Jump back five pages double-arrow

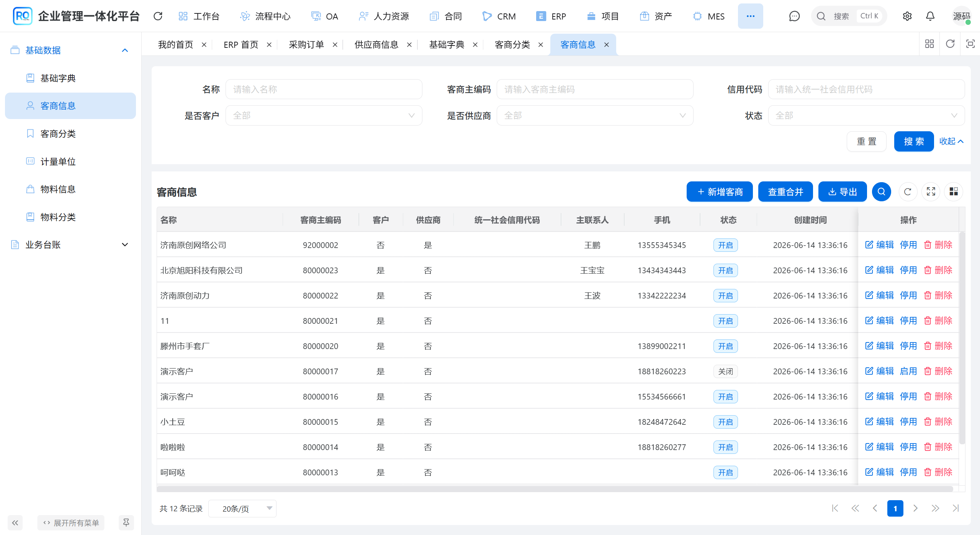[855, 508]
